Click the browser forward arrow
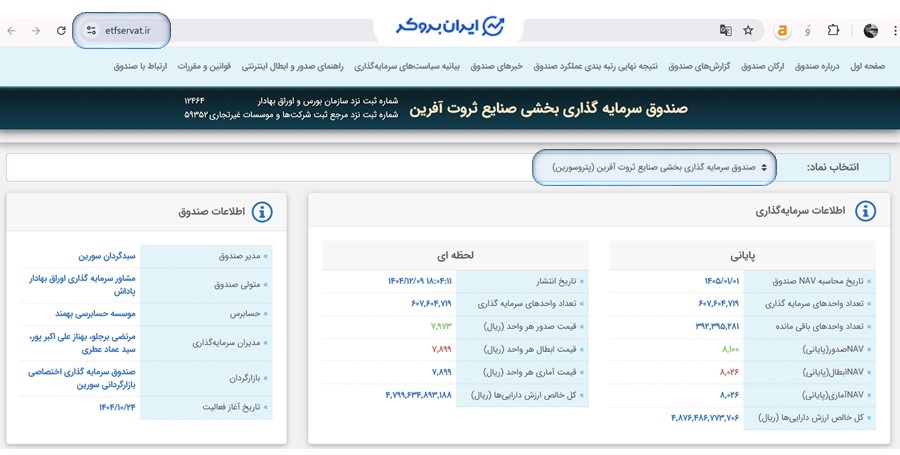 click(36, 30)
